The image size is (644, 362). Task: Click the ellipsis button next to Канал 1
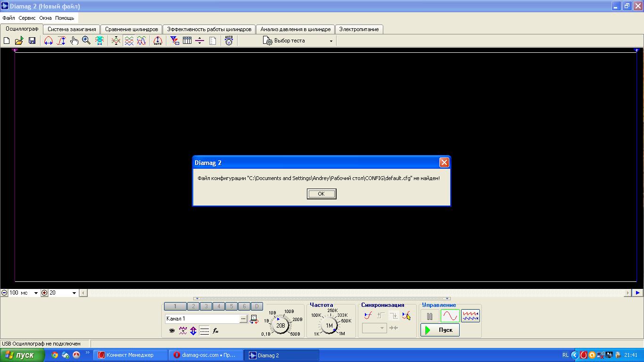[243, 319]
